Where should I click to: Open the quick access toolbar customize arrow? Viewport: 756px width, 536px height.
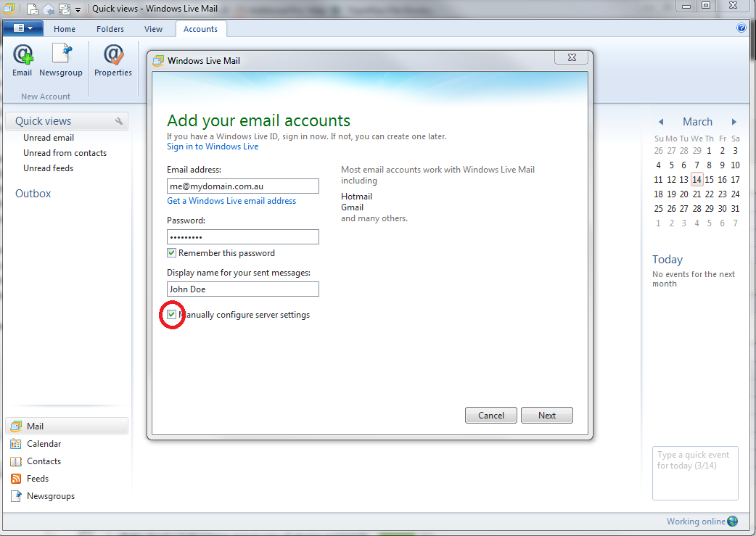pos(78,9)
